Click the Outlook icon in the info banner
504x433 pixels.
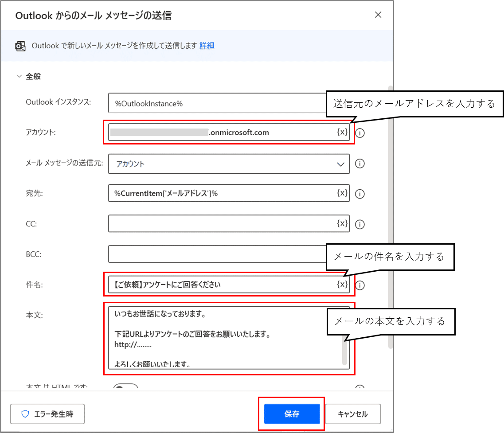click(20, 46)
